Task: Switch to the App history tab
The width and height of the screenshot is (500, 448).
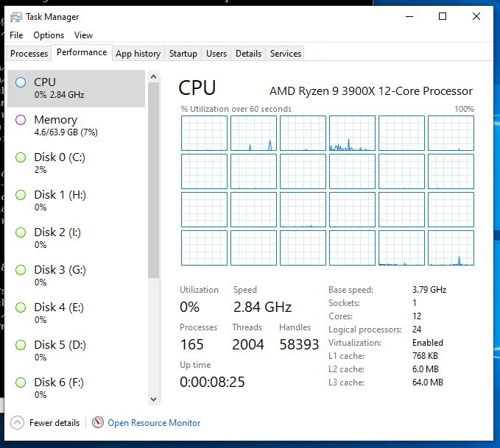Action: tap(138, 54)
